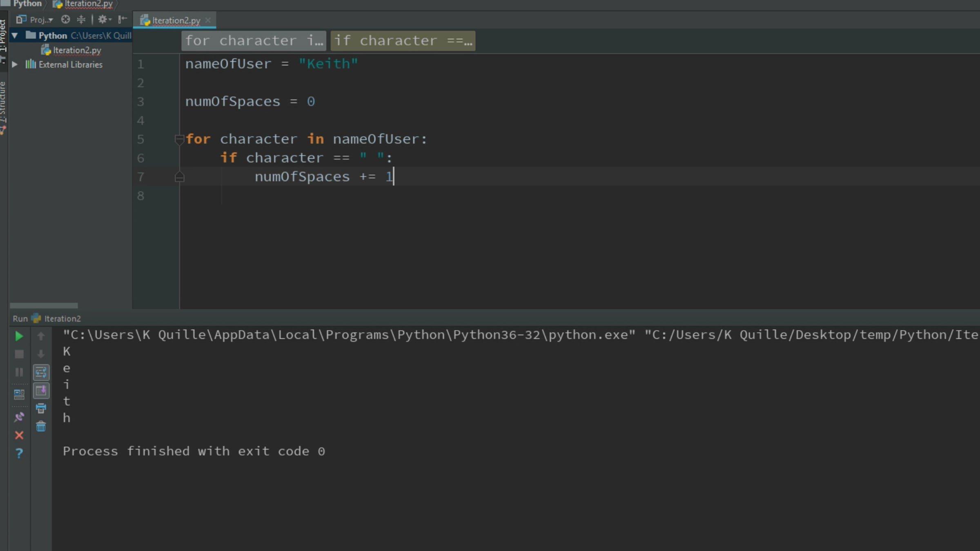Select the External Libraries tree row
Viewport: 980px width, 551px height.
(x=70, y=64)
